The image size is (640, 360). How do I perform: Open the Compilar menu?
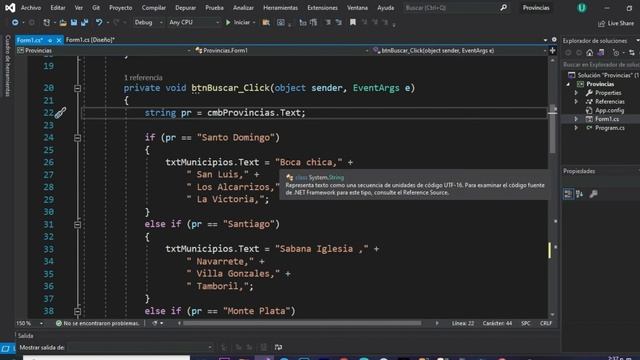click(x=153, y=7)
